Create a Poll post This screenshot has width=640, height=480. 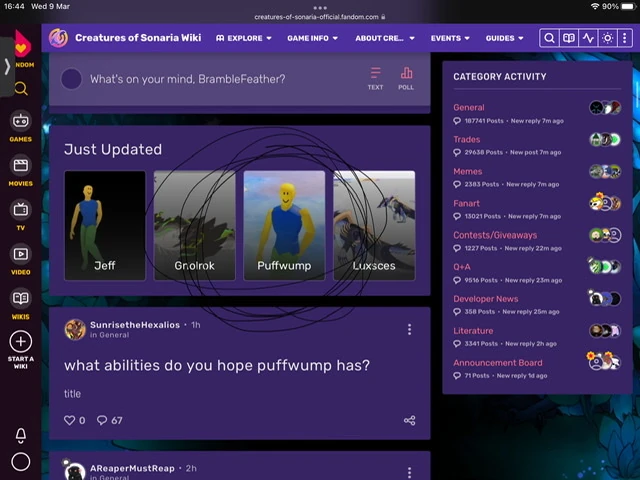pos(406,78)
